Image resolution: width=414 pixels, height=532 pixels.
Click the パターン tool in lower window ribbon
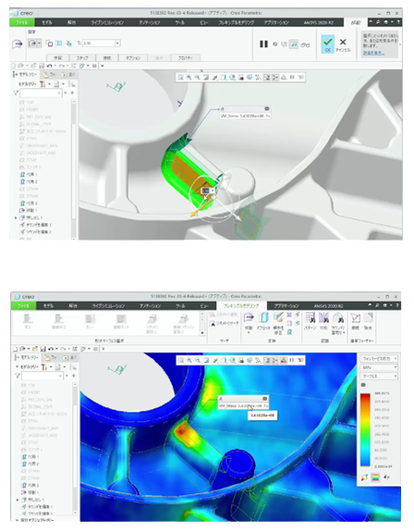(310, 321)
